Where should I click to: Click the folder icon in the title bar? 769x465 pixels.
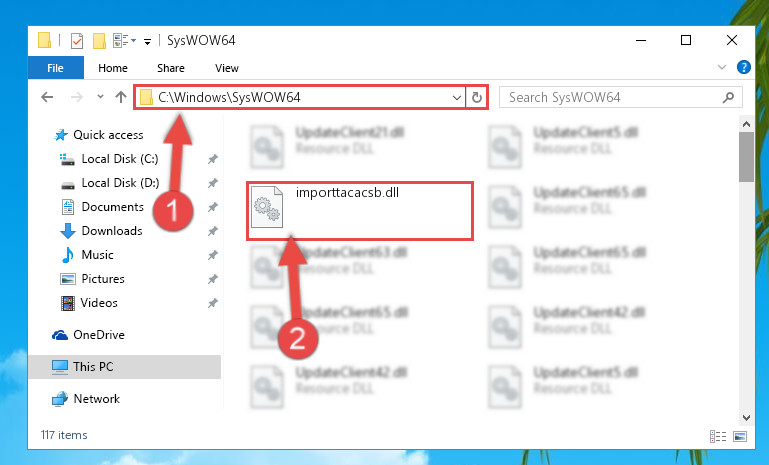click(x=45, y=41)
